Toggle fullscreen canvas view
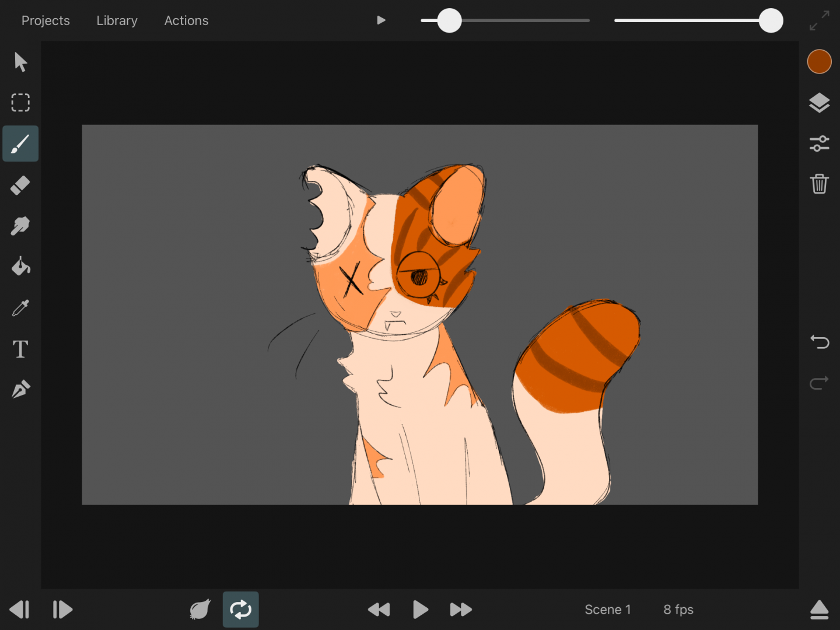Screen dimensions: 840x630 (x=819, y=20)
